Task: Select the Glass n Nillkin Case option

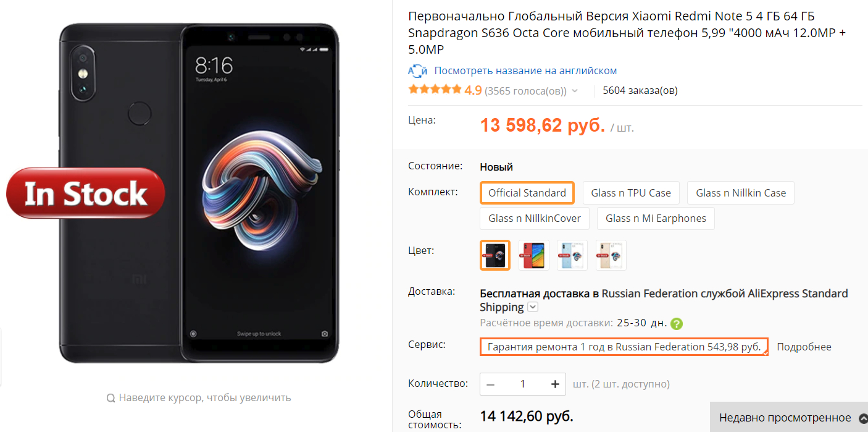Action: pyautogui.click(x=741, y=193)
